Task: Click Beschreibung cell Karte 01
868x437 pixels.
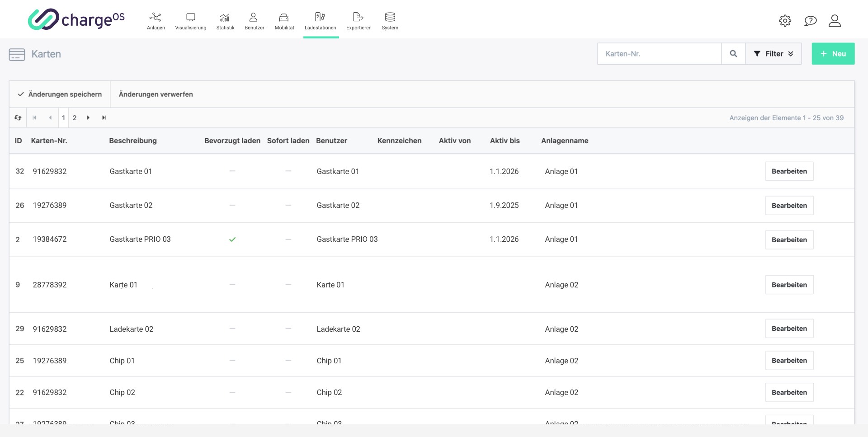Action: (x=123, y=285)
